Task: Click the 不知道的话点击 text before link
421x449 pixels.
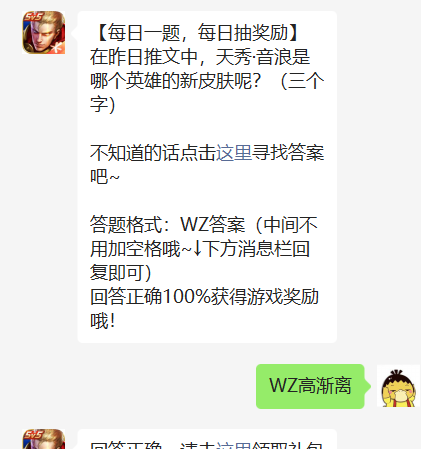Action: tap(153, 153)
